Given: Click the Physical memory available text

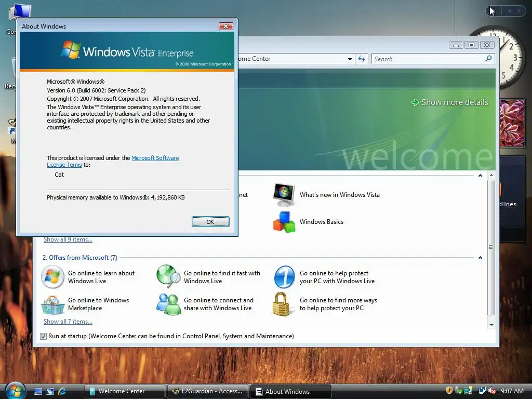Looking at the screenshot, I should point(116,197).
